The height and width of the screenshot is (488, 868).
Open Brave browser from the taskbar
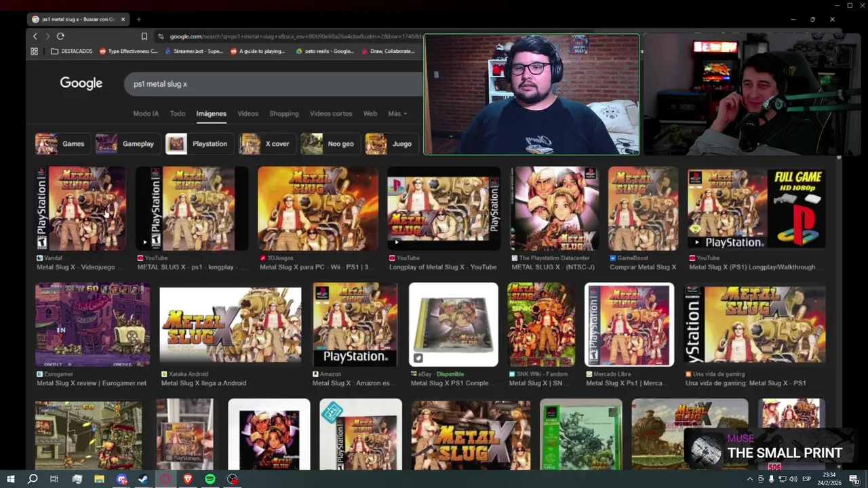tap(188, 479)
